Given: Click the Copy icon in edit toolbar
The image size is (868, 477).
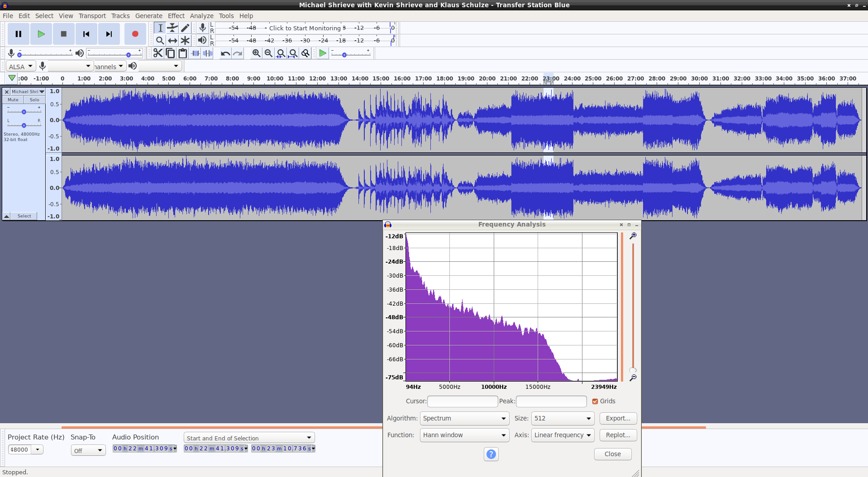Looking at the screenshot, I should click(x=170, y=53).
